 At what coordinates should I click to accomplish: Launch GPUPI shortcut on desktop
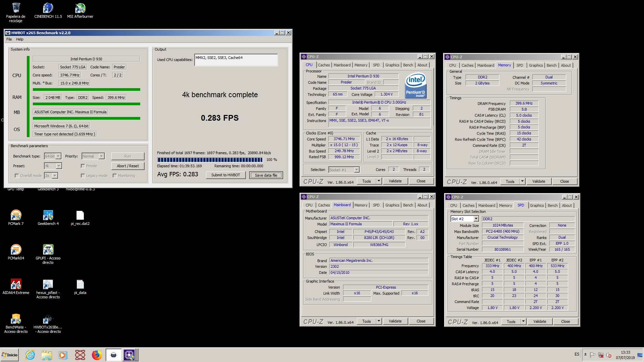48,254
